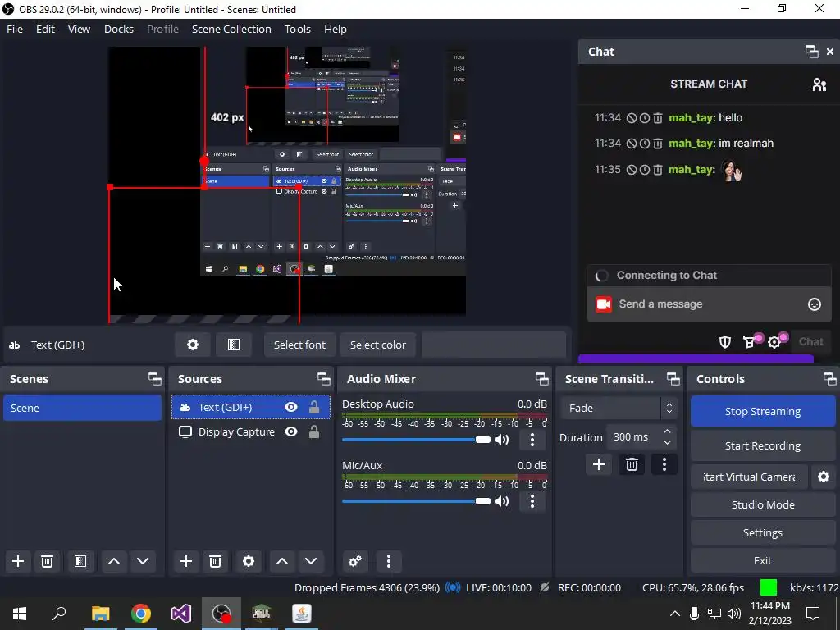Remove selected source with trash icon

coord(216,561)
